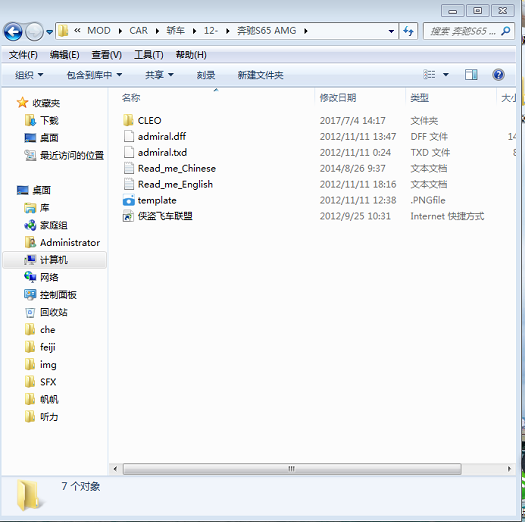Select the CLEO folder icon
525x522 pixels.
(128, 120)
